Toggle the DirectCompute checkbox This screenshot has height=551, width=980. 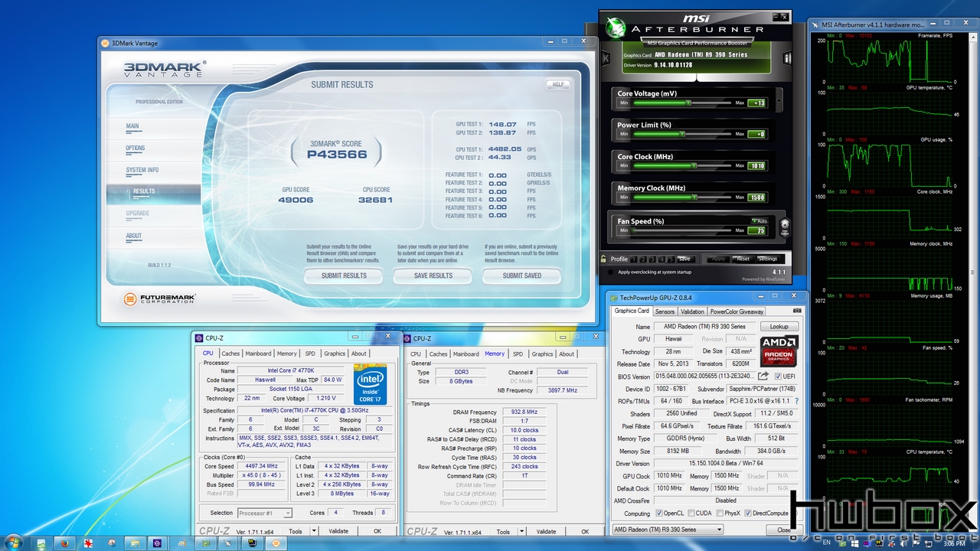coord(749,513)
